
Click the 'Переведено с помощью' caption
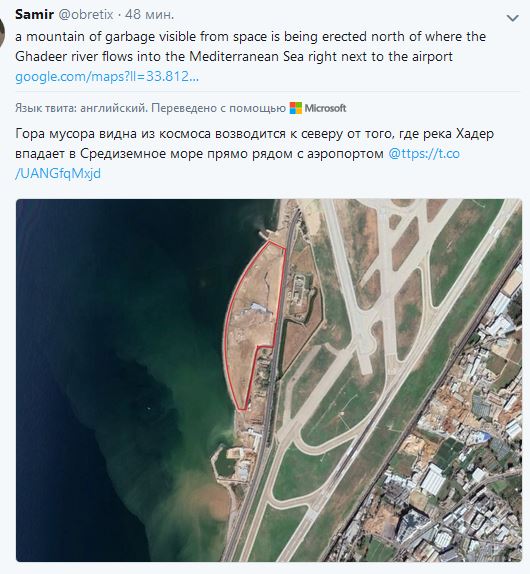click(x=218, y=108)
